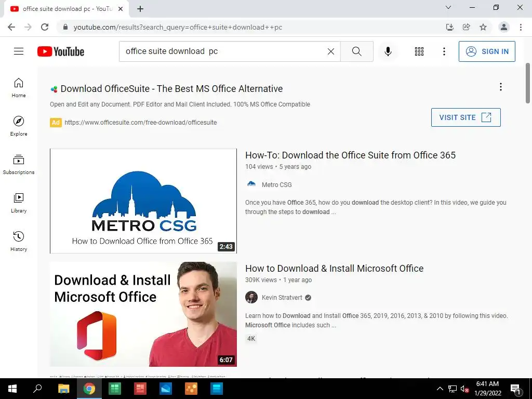532x399 pixels.
Task: Open 'How-To: Download the Office Suite' title
Action: click(350, 155)
